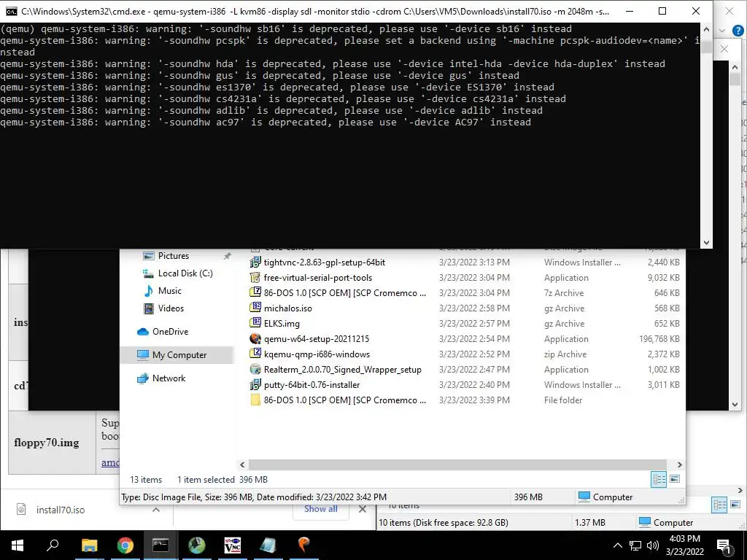747x560 pixels.
Task: Click Show all downloads
Action: pos(321,508)
